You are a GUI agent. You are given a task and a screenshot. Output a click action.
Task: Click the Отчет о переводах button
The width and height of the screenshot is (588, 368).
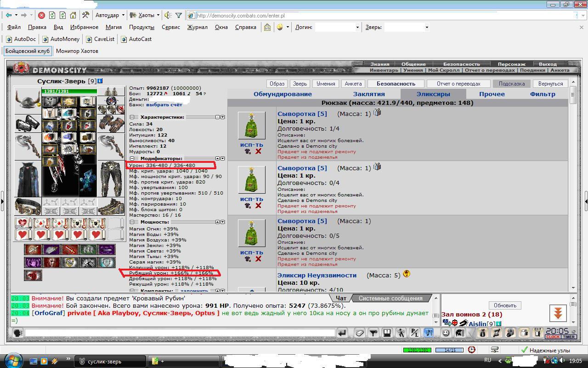458,84
